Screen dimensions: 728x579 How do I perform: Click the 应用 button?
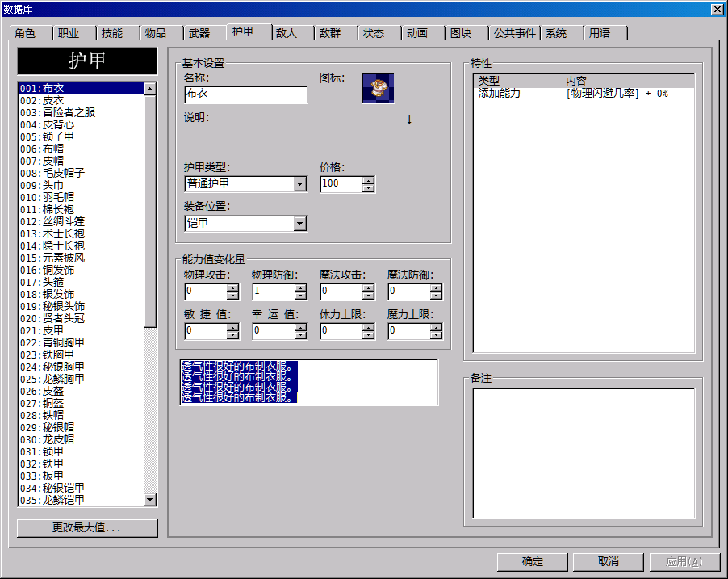pos(684,562)
